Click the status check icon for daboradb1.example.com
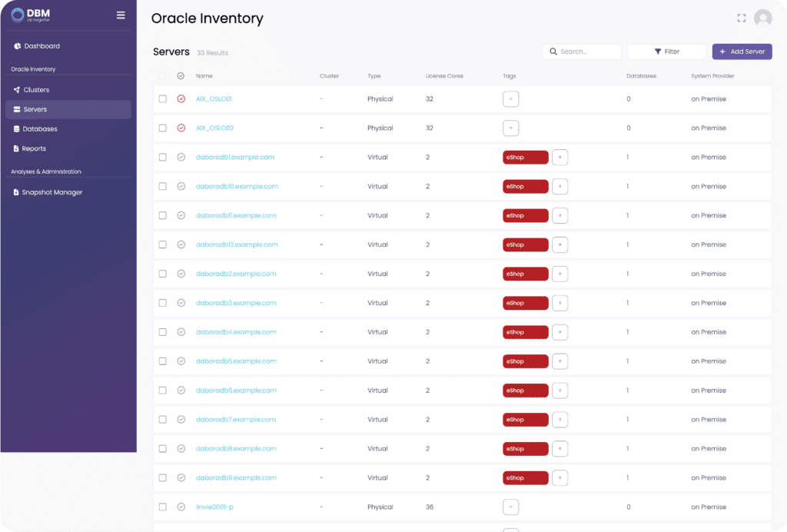This screenshot has height=532, width=787. (x=181, y=158)
